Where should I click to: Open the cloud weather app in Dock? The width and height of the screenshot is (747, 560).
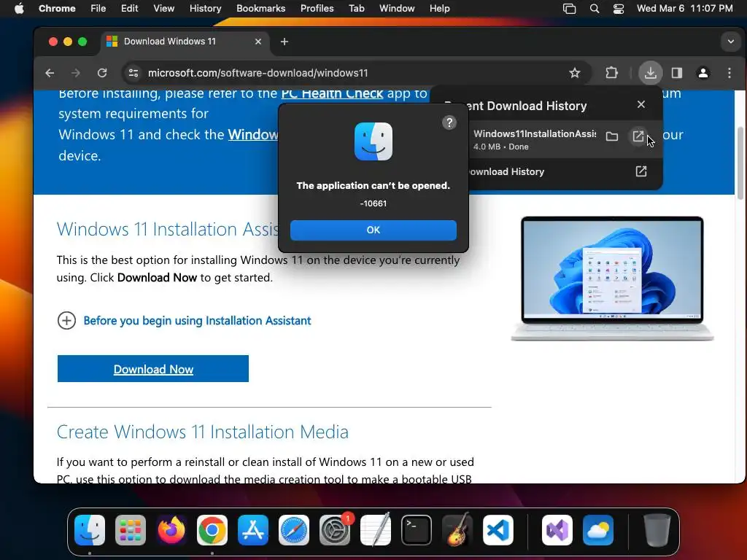598,530
